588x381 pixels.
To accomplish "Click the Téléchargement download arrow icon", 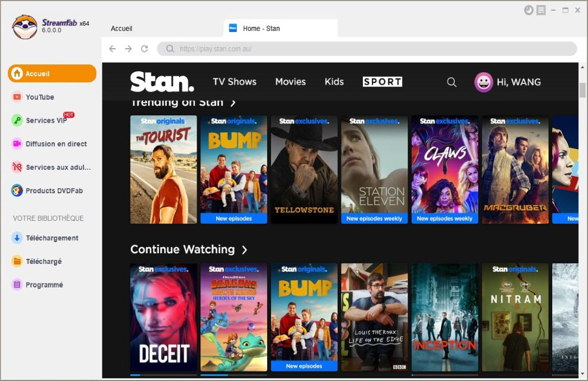I will (x=17, y=238).
